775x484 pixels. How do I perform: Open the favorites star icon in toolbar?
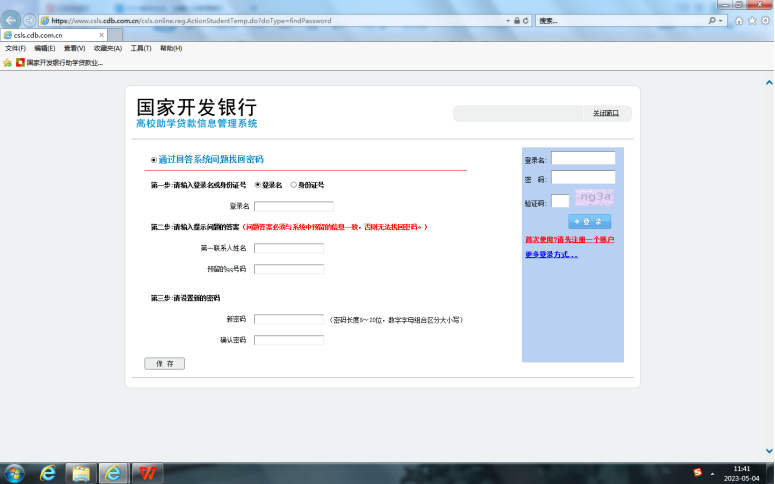tap(751, 20)
